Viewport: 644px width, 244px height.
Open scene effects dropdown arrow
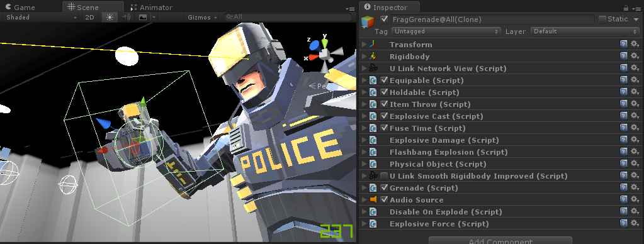pyautogui.click(x=154, y=17)
